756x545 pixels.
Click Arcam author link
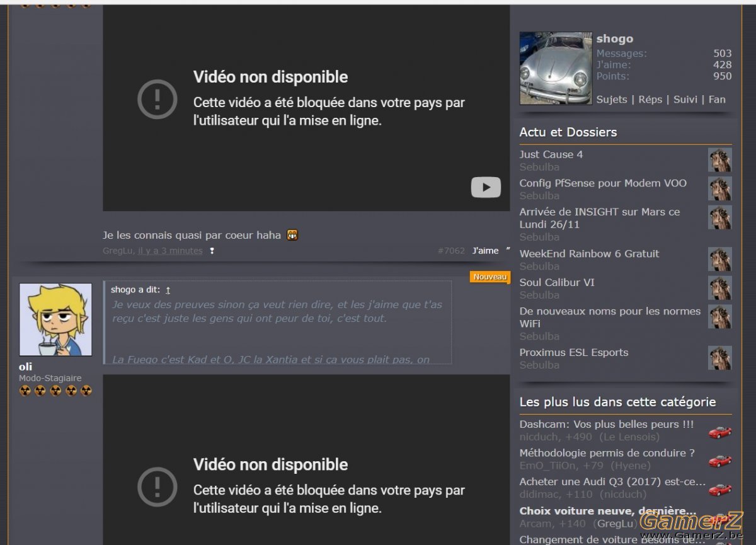coord(535,524)
